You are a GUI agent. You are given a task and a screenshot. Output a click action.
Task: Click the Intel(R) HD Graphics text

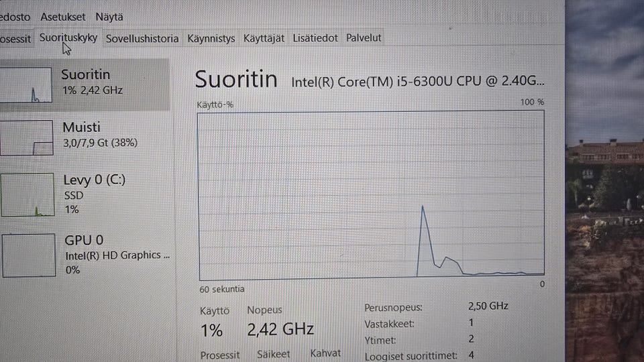pyautogui.click(x=117, y=255)
